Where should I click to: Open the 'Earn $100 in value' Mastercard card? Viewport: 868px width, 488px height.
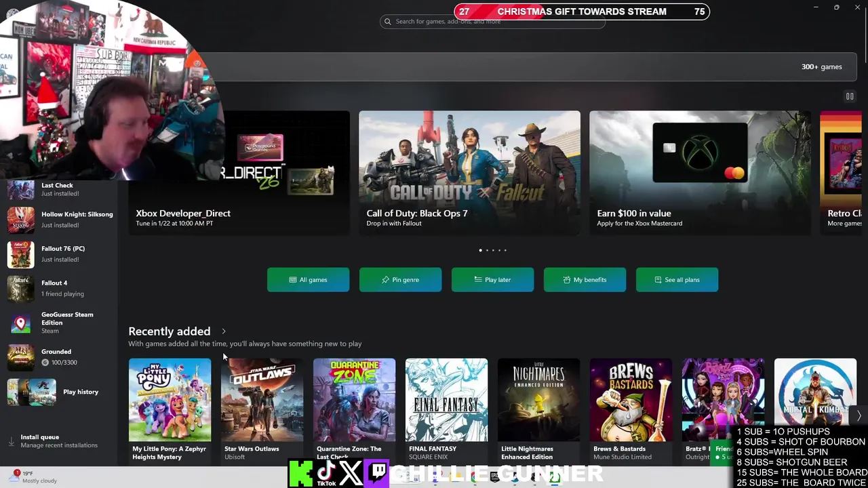click(700, 173)
